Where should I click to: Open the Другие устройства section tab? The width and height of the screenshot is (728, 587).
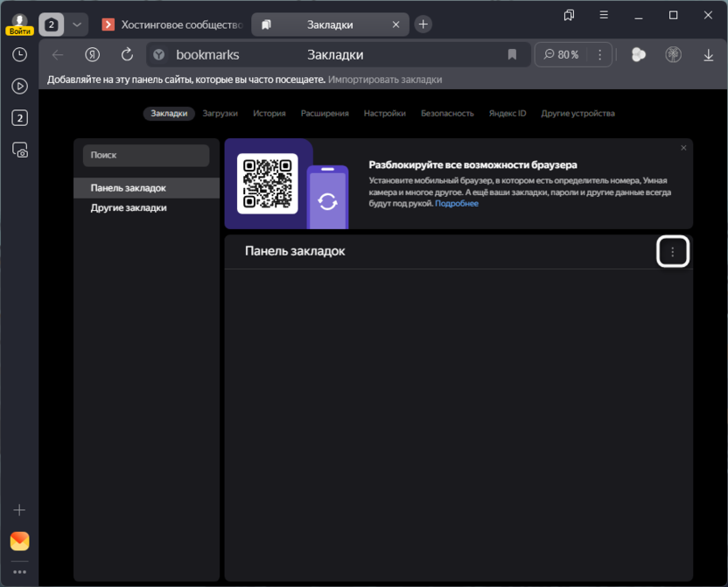pos(578,114)
